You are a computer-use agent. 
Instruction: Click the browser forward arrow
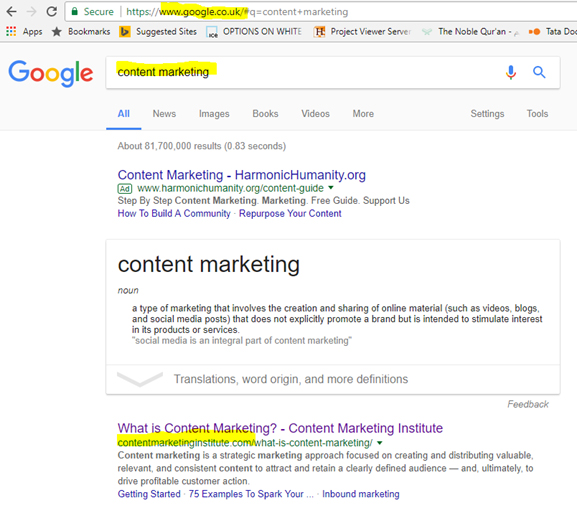pos(32,12)
